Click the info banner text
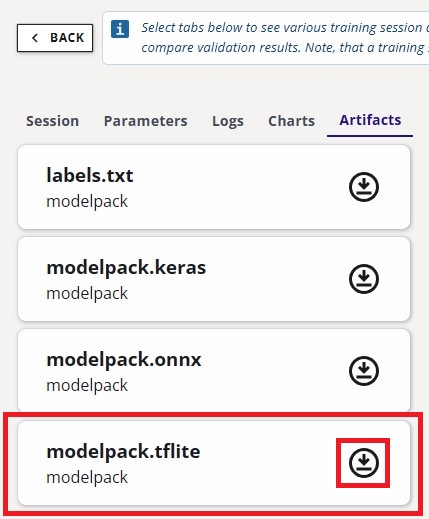The height and width of the screenshot is (519, 429). (x=285, y=37)
